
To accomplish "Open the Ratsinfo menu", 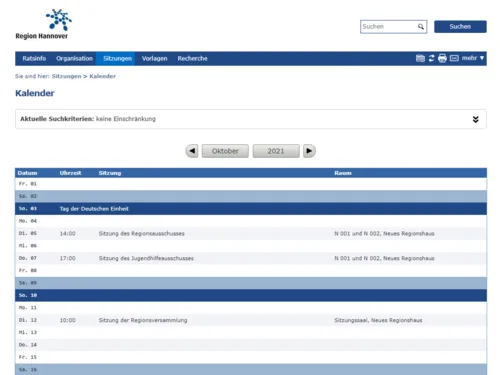I will [x=34, y=58].
